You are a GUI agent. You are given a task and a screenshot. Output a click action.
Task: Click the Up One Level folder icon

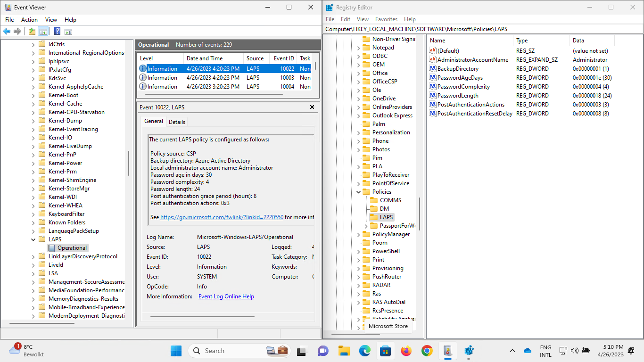pos(32,32)
